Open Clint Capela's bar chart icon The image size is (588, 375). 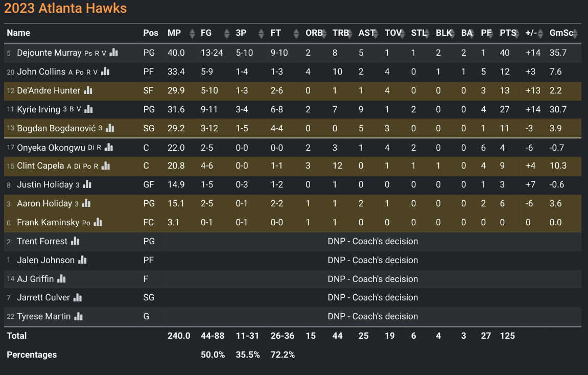click(x=106, y=166)
